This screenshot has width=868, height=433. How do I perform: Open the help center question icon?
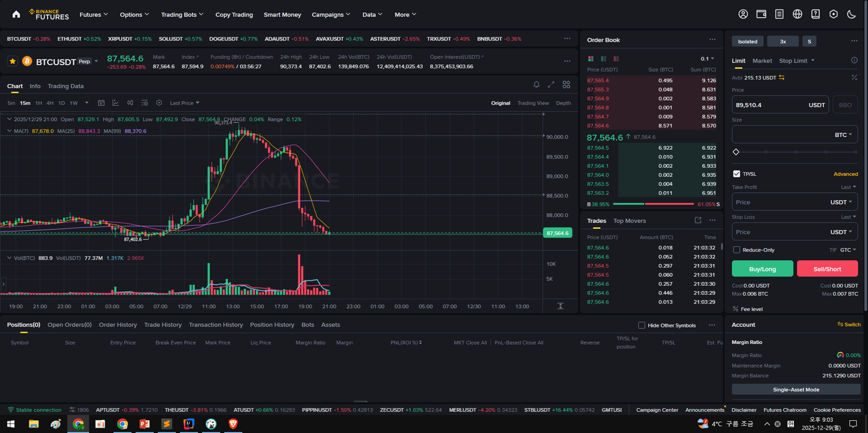[815, 14]
